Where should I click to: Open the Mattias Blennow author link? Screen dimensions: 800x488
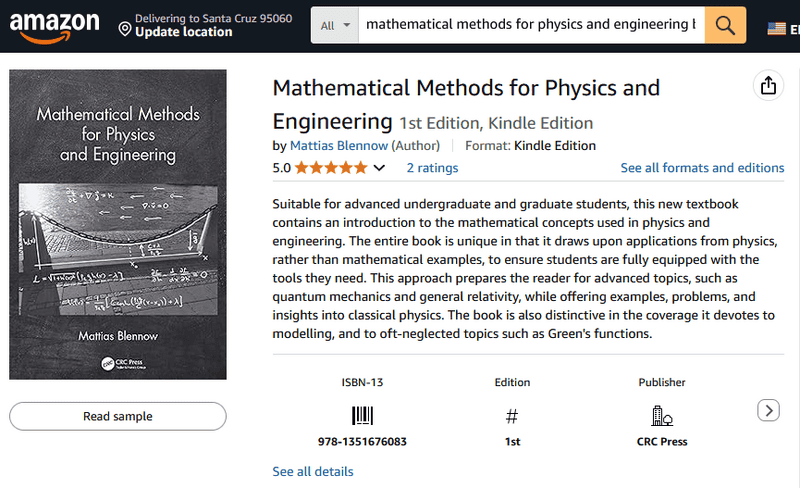[338, 146]
